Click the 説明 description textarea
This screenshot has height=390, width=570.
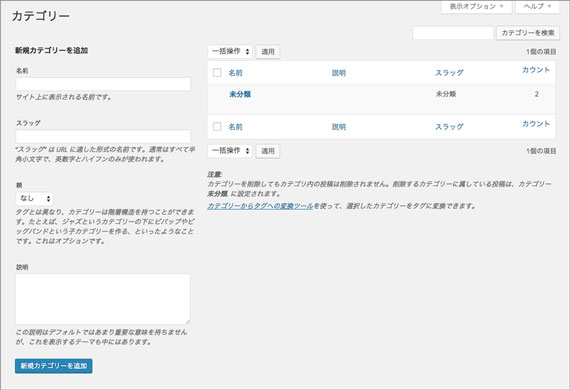pos(103,299)
